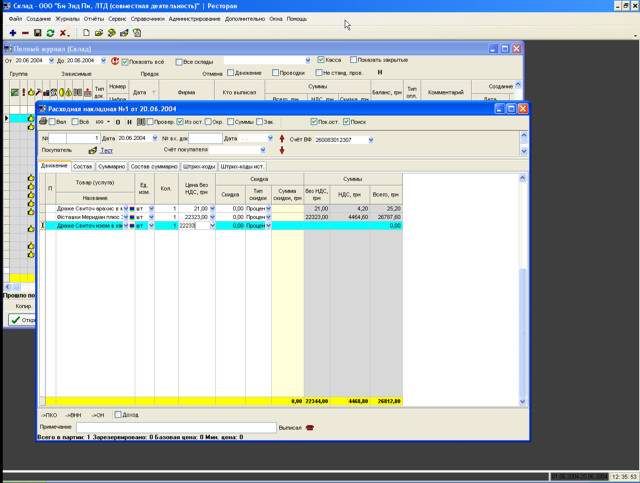
Task: Expand the Счёт покупателя combo box
Action: [263, 150]
